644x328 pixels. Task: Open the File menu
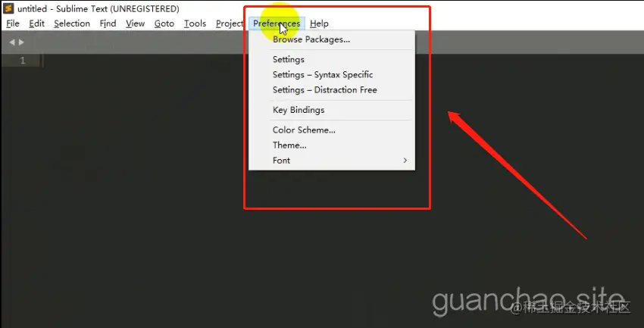(x=13, y=23)
